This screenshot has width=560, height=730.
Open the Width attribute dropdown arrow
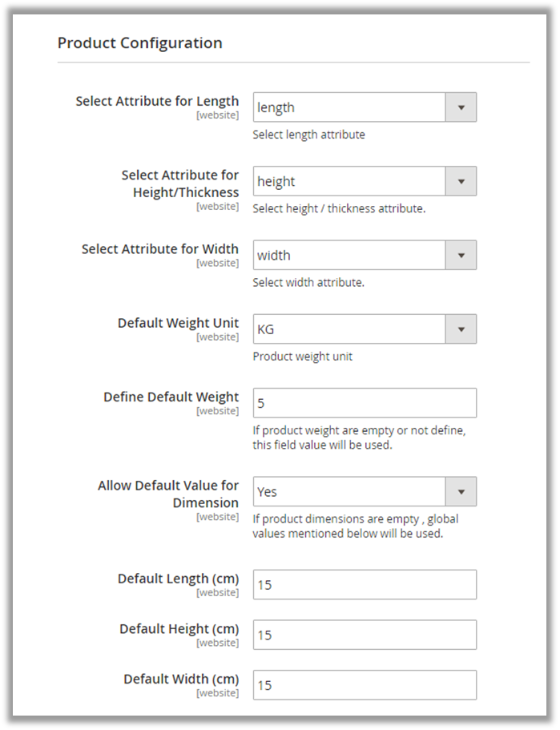coord(461,256)
